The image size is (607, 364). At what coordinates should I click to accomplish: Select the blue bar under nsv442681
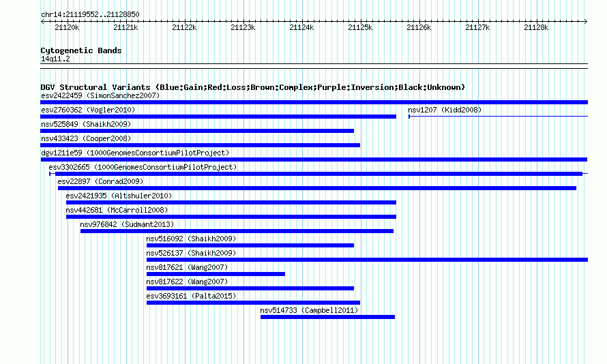(x=231, y=217)
